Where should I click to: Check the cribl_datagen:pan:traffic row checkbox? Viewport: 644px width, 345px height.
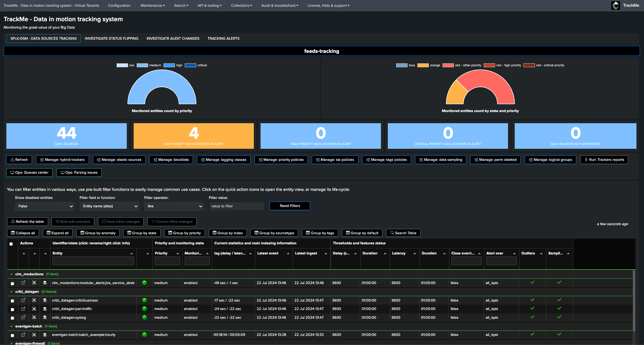coord(12,309)
